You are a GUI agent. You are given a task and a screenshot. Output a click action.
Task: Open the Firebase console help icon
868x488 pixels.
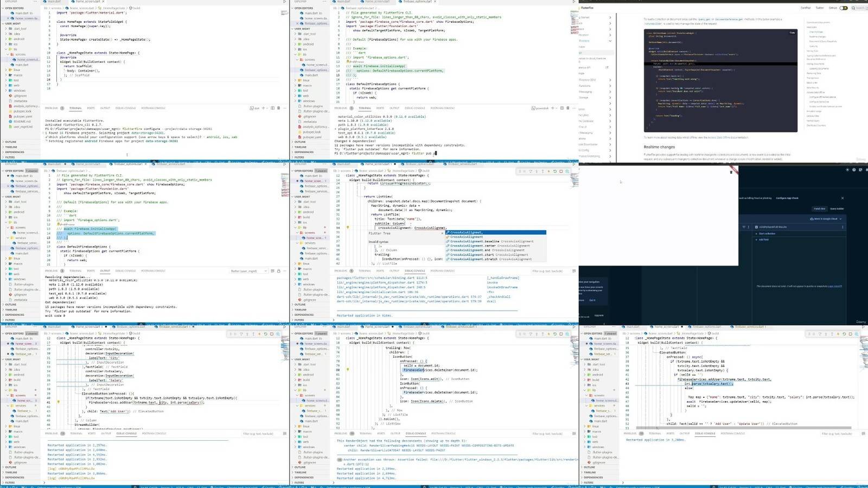coord(854,170)
